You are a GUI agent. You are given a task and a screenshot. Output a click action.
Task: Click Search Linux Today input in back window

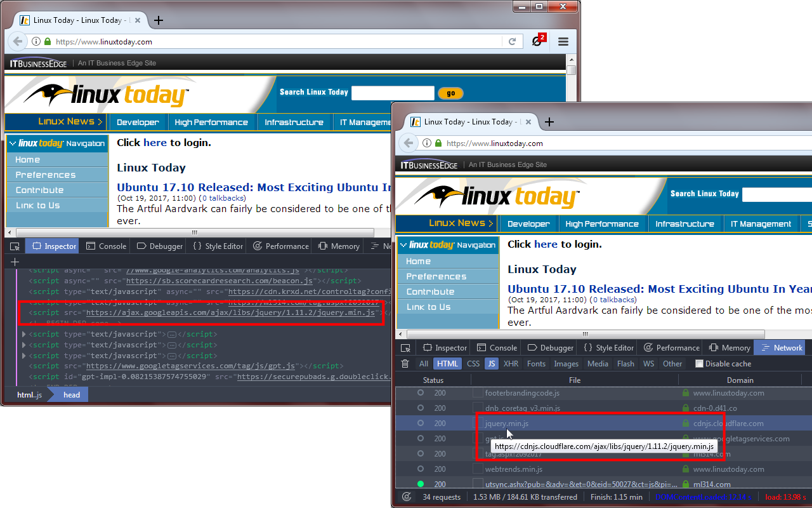(x=393, y=93)
